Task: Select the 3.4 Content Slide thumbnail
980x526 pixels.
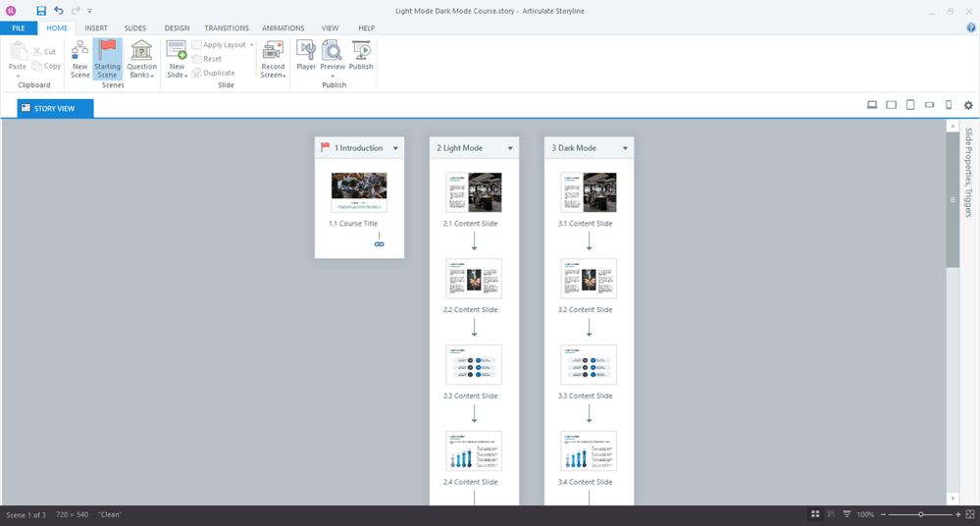Action: [x=589, y=451]
